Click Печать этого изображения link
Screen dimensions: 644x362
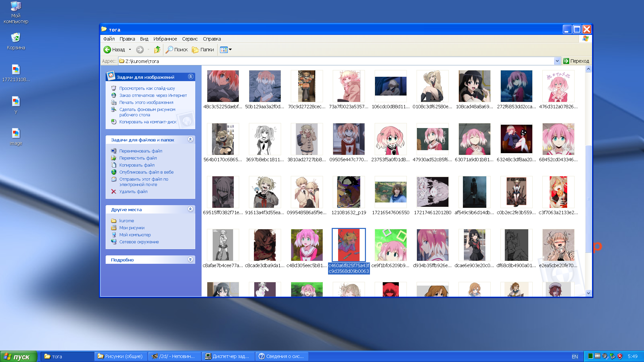tap(146, 103)
